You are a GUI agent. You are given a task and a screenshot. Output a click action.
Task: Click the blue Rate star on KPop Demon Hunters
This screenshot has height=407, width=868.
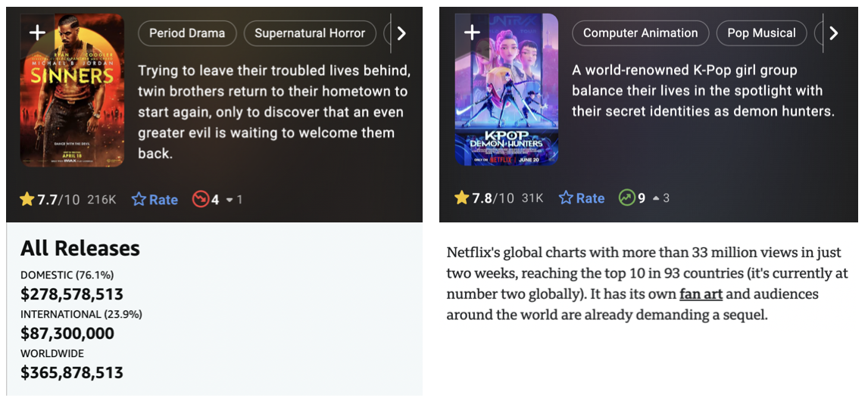566,197
